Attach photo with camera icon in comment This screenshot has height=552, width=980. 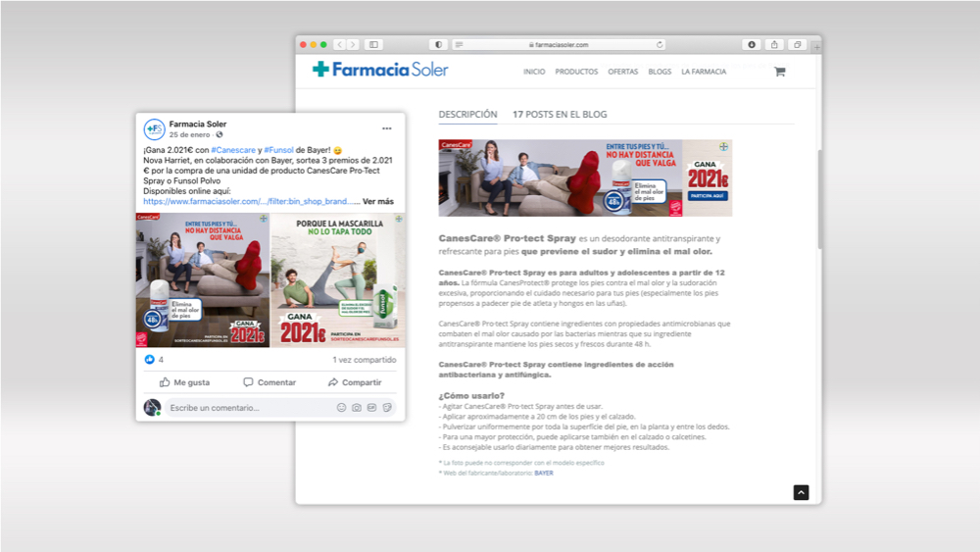click(357, 408)
